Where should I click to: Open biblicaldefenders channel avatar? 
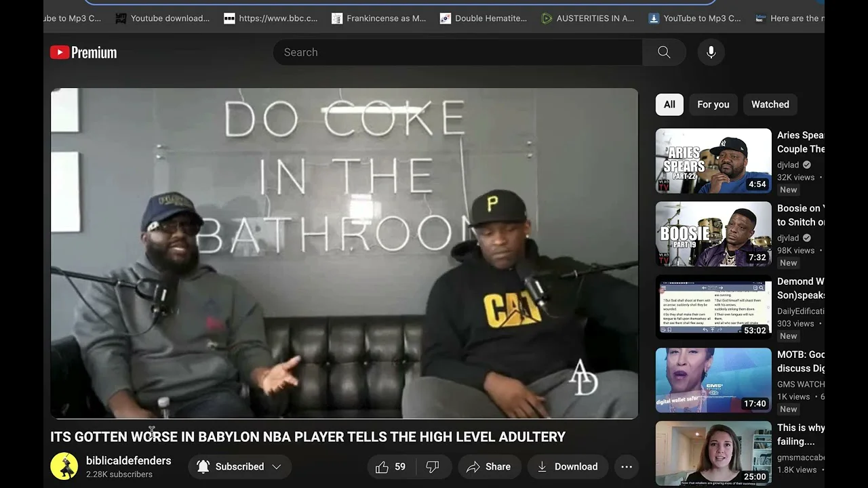(64, 466)
